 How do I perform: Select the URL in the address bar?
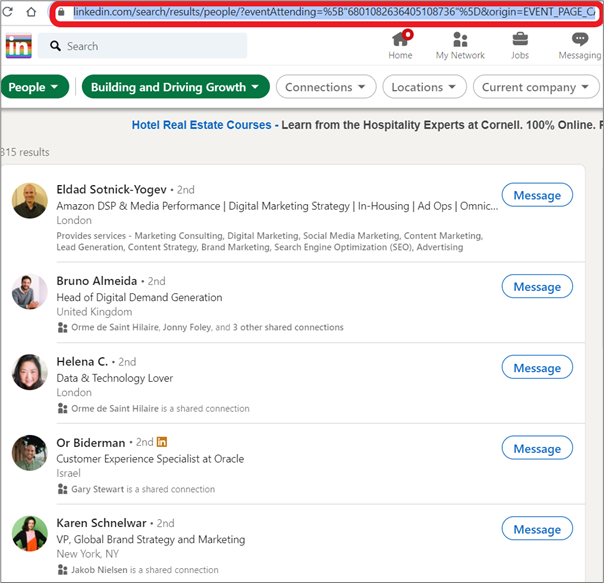334,12
